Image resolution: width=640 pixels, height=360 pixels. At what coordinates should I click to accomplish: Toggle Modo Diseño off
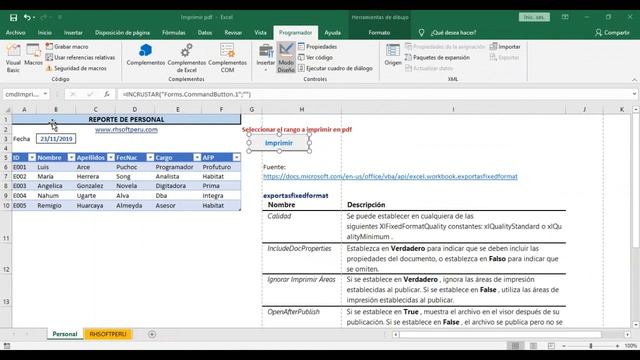(x=286, y=58)
